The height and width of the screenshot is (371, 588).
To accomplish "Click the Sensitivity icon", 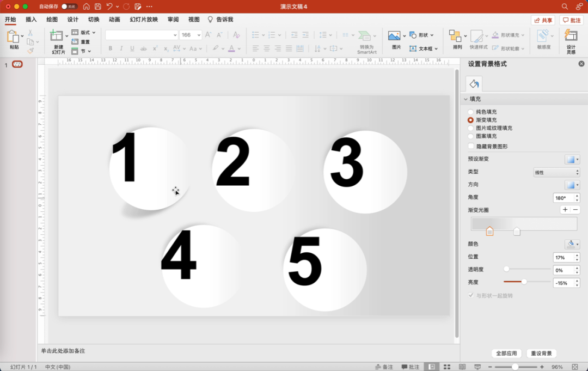I will 543,35.
